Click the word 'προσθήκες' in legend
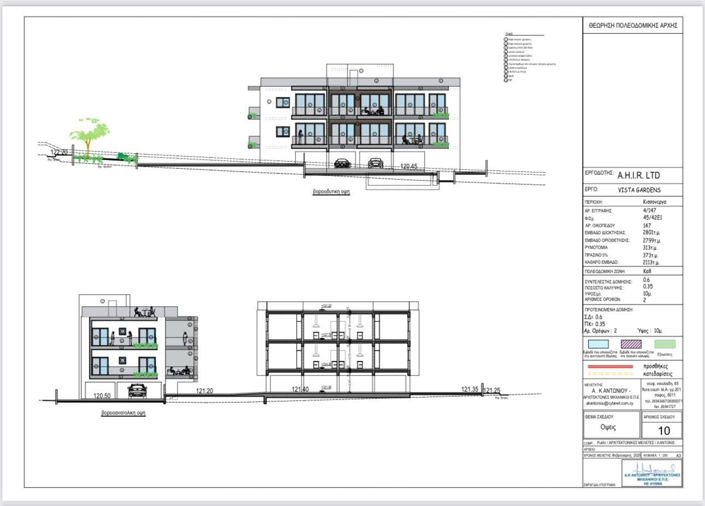705x506 pixels. [x=656, y=366]
